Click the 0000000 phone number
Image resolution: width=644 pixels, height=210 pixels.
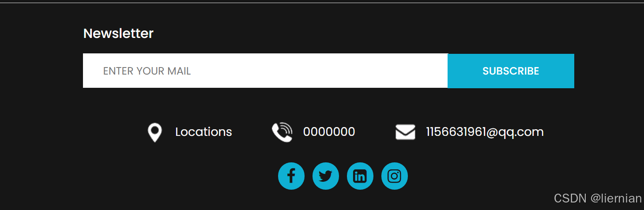(x=329, y=132)
